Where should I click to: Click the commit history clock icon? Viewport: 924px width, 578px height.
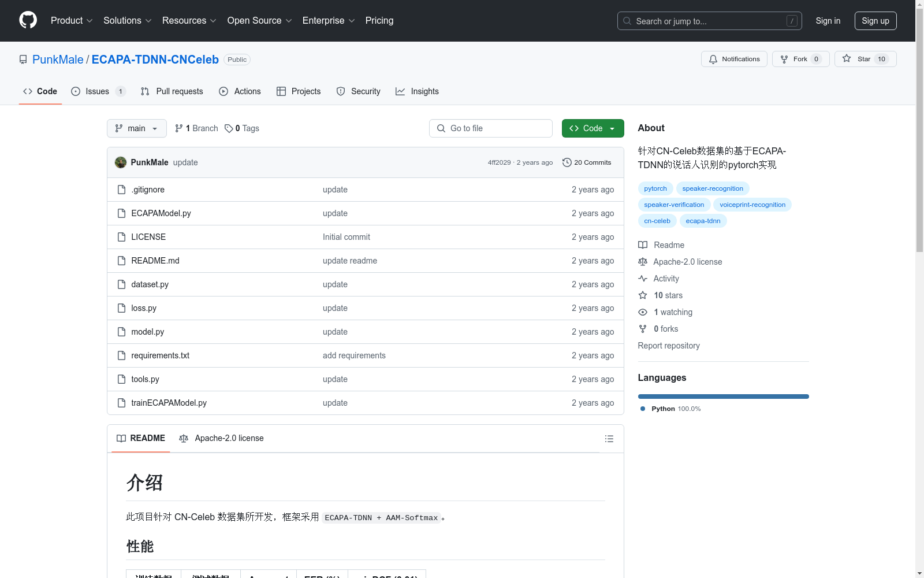[x=567, y=162]
